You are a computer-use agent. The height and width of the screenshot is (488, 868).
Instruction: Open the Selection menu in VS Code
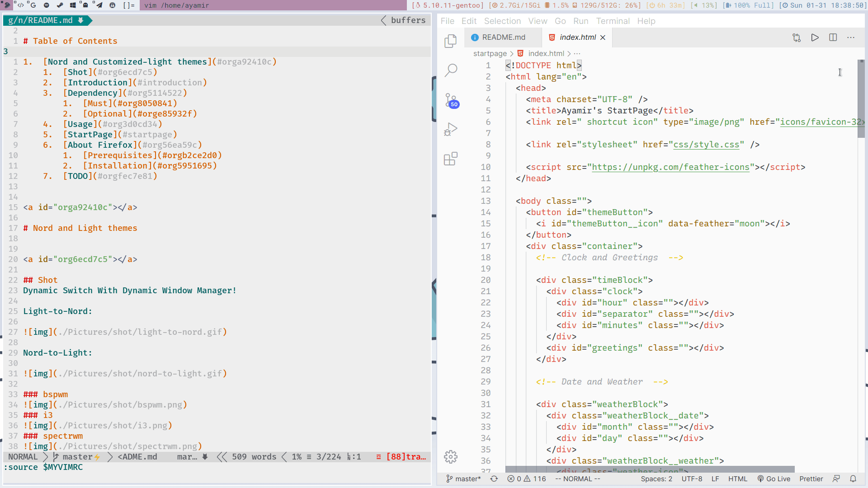tap(501, 21)
